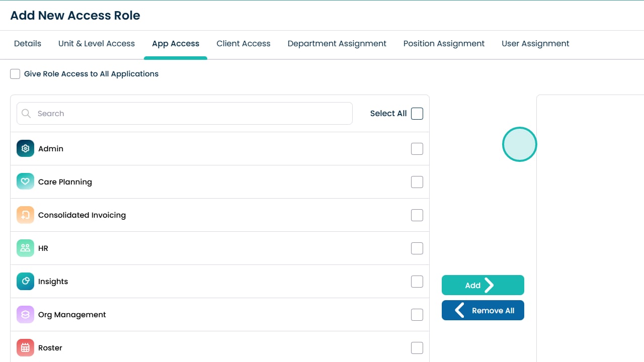Click the HR people icon

pos(25,248)
